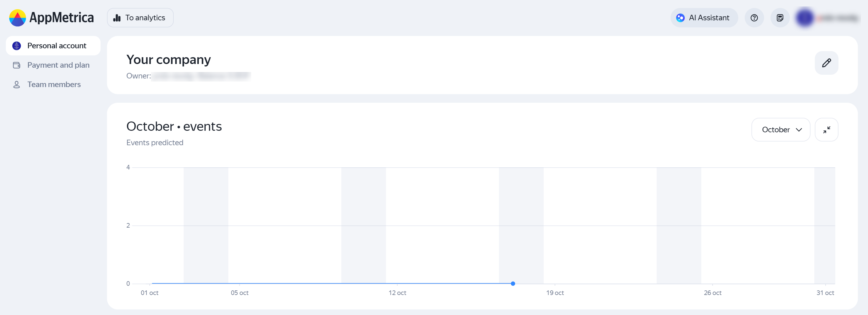
Task: Click the '12 oct' axis label
Action: pos(397,293)
